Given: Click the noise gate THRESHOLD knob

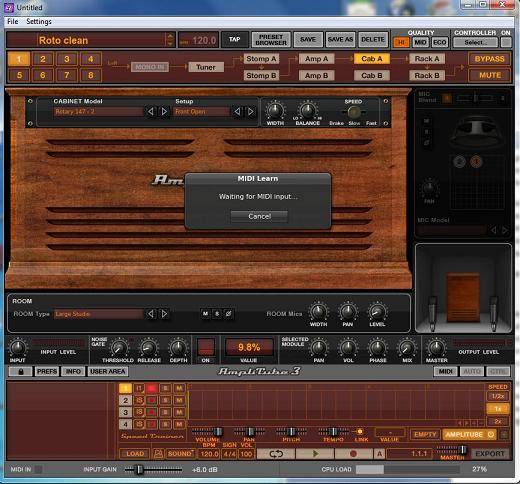Looking at the screenshot, I should [x=119, y=348].
